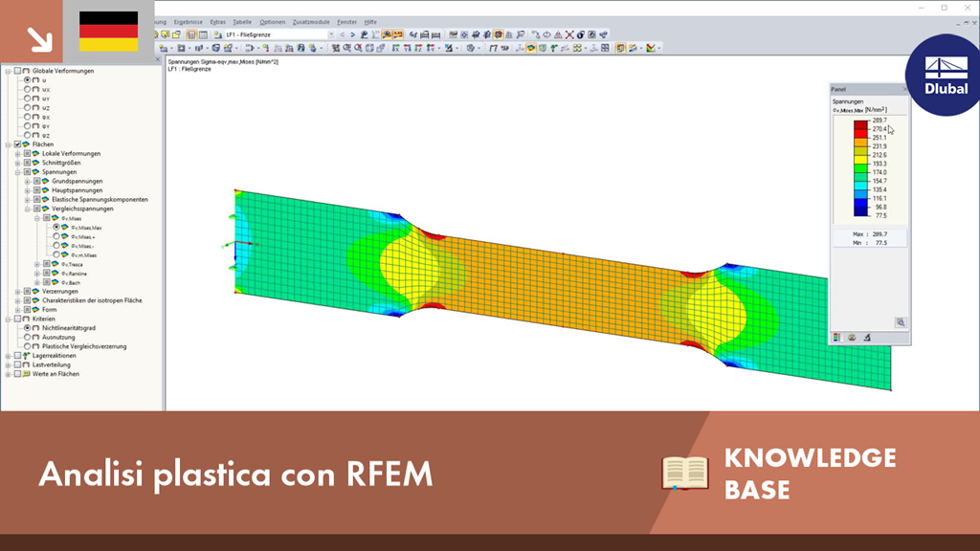Open the Fenster menu

(346, 22)
